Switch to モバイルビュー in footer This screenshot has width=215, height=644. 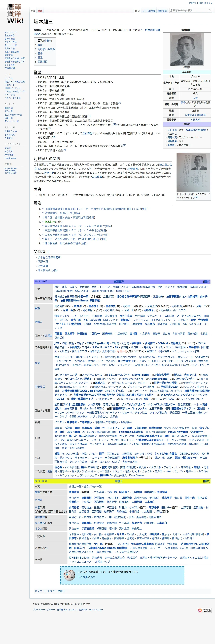(x=96, y=610)
